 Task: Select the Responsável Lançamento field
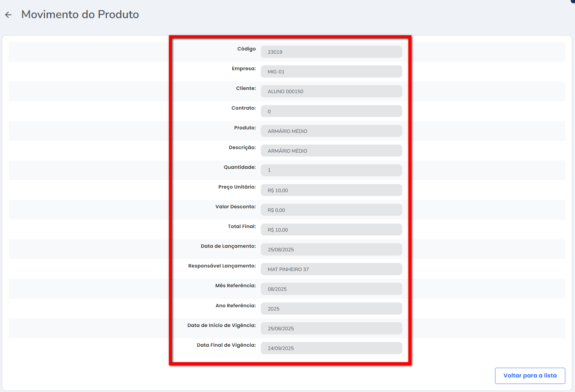point(331,269)
